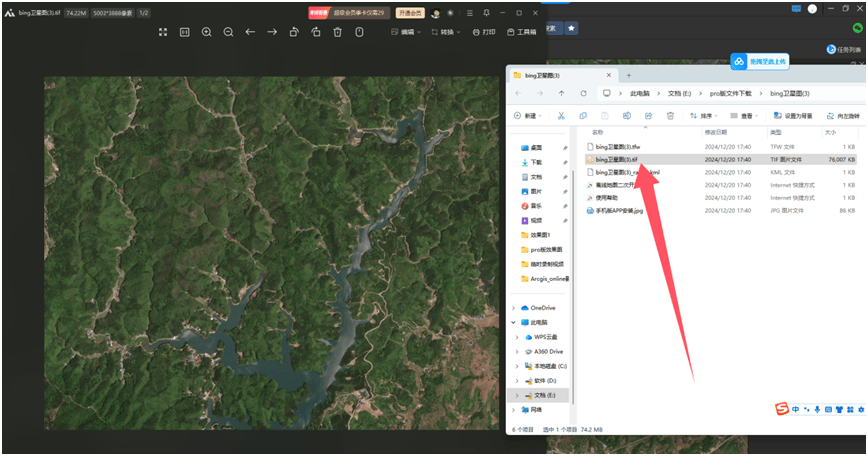Click the rename icon in Explorer toolbar

627,116
